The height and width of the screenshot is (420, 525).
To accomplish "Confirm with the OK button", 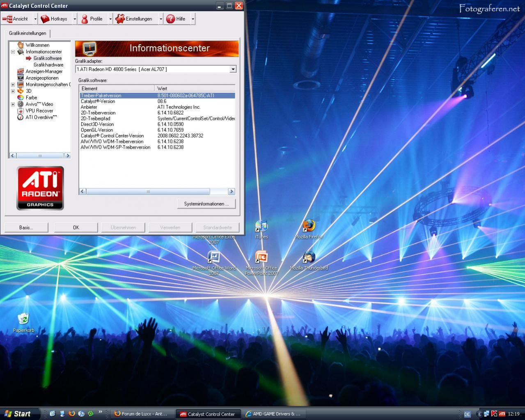I will pos(76,227).
